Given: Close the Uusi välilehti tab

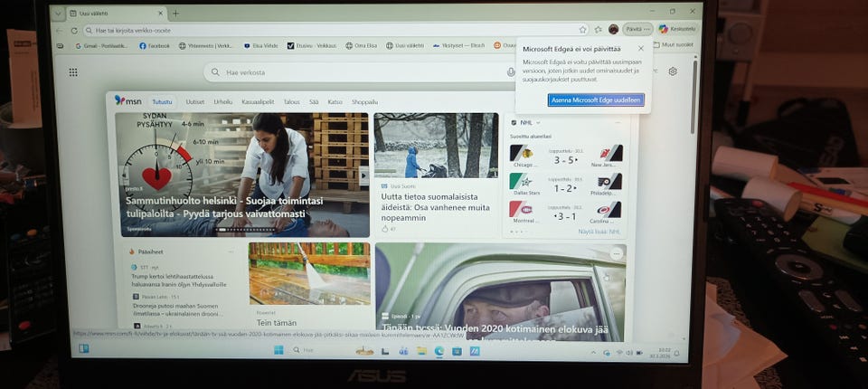Looking at the screenshot, I should point(160,14).
